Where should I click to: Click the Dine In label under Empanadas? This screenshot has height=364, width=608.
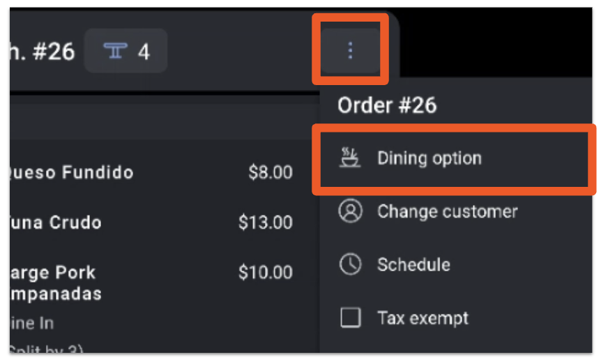[x=31, y=323]
